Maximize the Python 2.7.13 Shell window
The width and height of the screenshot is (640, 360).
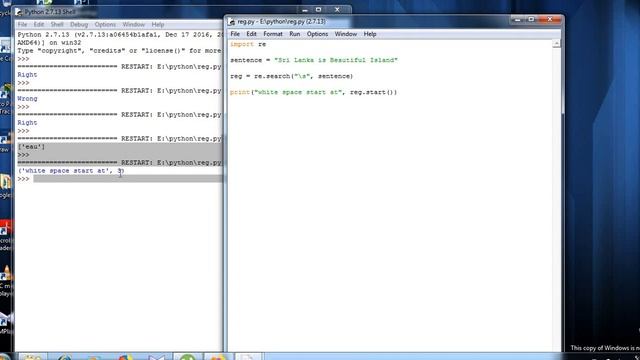[x=319, y=10]
